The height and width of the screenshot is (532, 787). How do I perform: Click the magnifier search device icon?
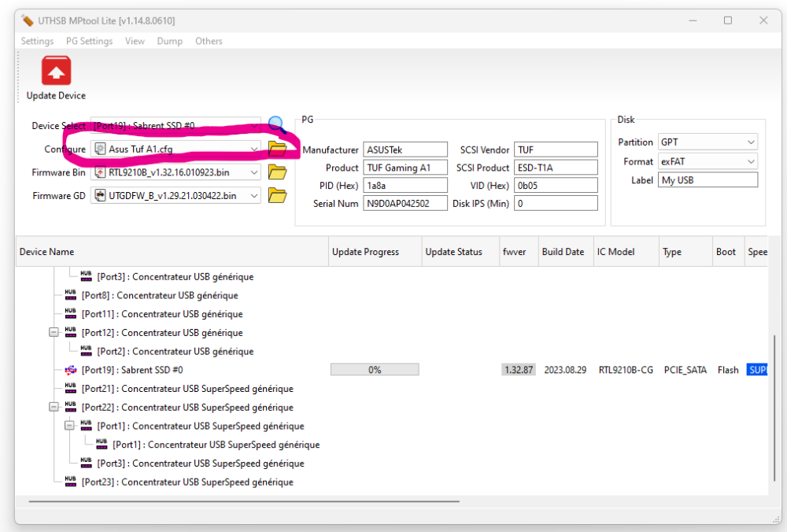click(x=276, y=124)
